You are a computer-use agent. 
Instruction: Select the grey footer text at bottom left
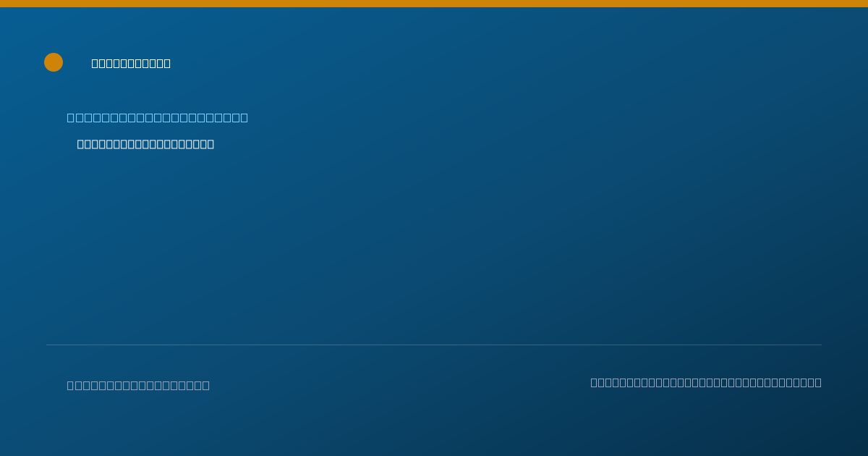tap(138, 385)
